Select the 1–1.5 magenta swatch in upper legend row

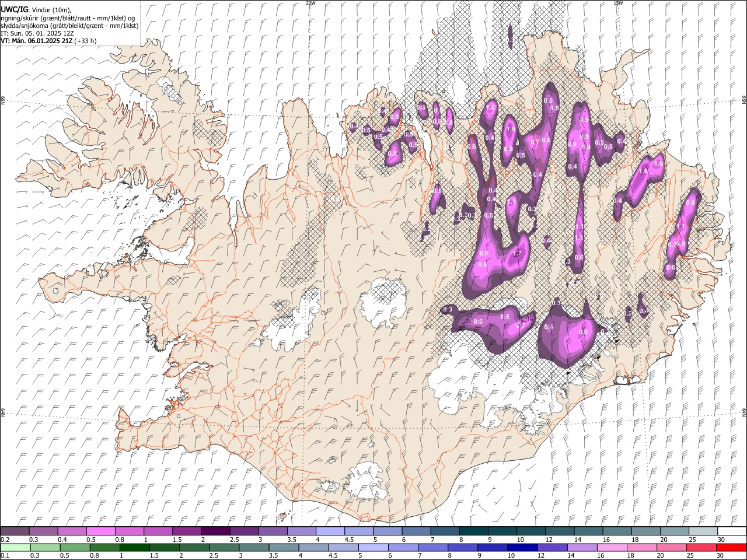(158, 531)
